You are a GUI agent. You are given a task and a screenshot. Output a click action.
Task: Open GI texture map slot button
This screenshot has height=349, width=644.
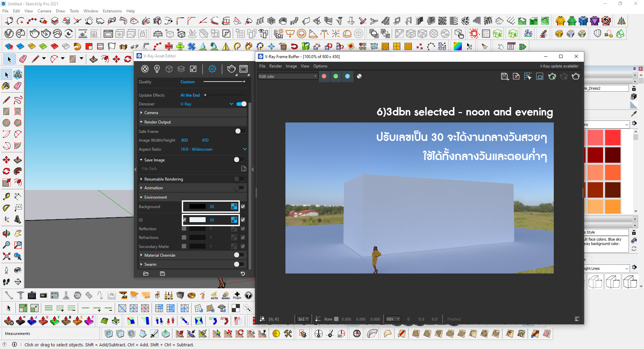click(x=234, y=220)
